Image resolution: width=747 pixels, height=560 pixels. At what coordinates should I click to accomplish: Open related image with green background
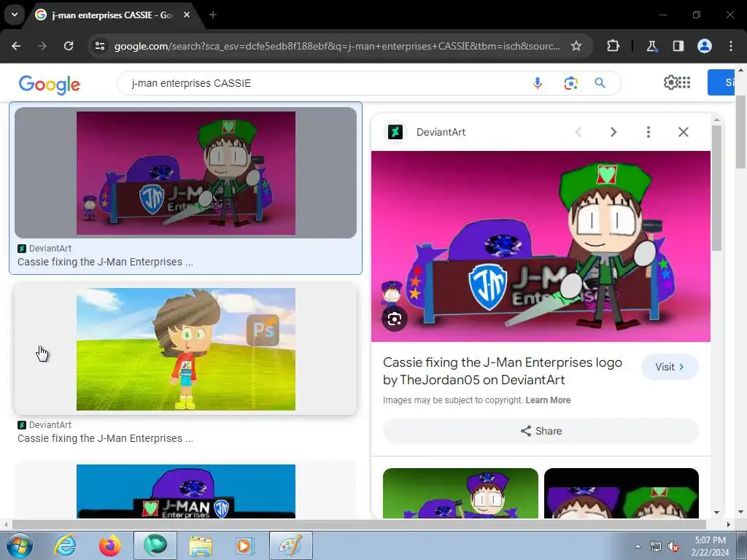coord(460,493)
